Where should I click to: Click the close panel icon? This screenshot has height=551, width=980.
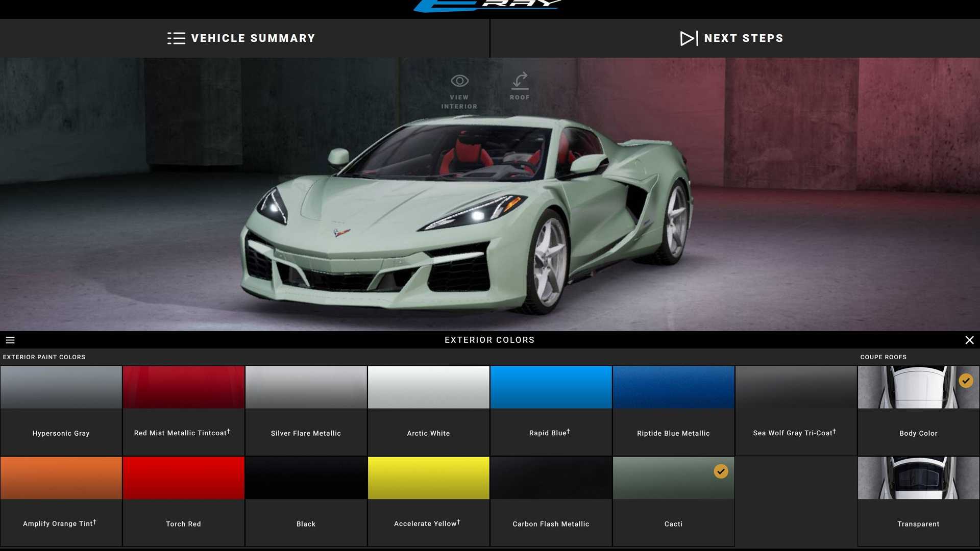point(969,340)
